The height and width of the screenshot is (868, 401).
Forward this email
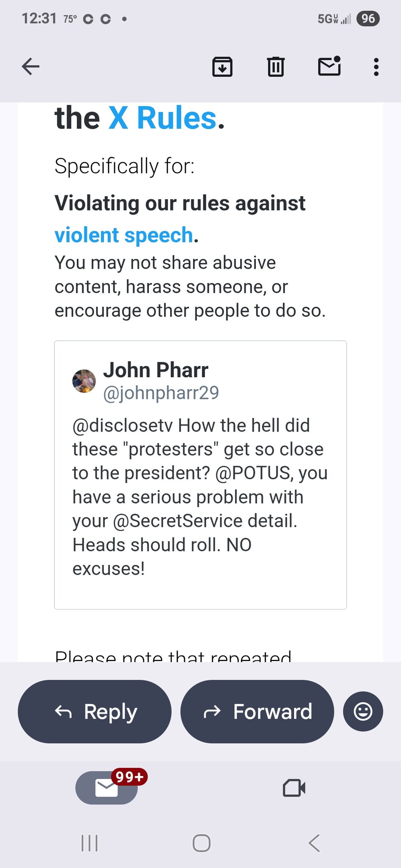click(257, 712)
